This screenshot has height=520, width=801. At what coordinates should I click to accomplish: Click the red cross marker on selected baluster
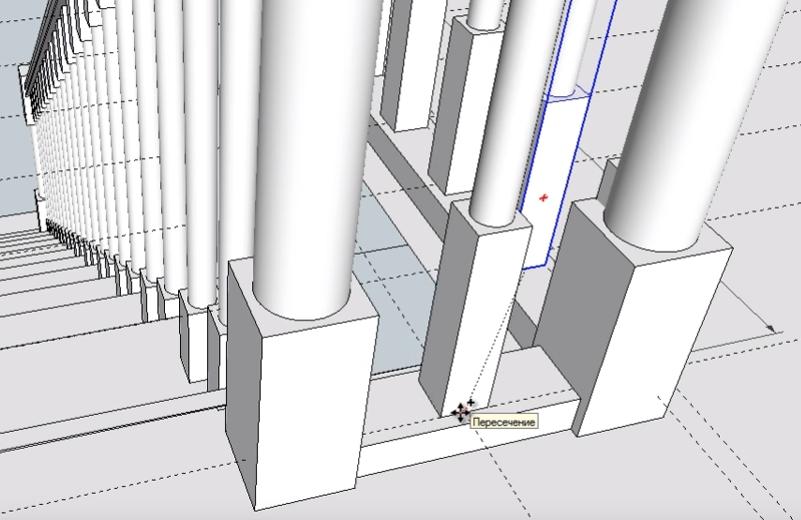click(x=544, y=198)
